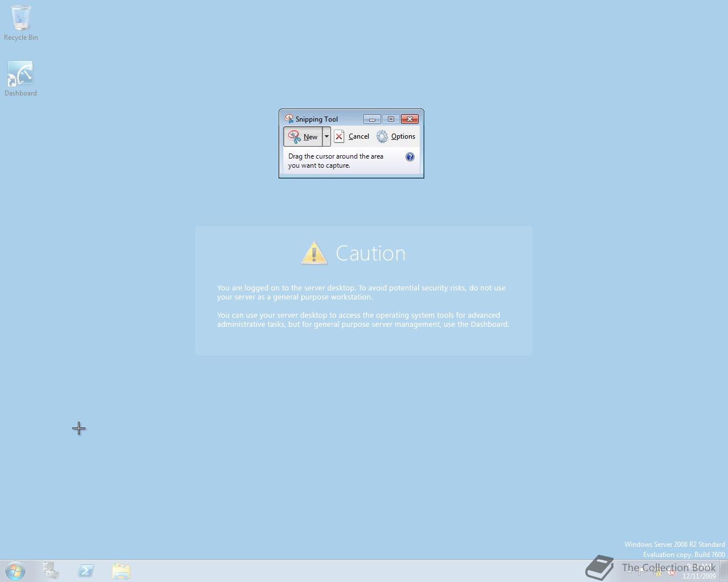
Task: Click the yellow Caution warning triangle icon
Action: [314, 253]
